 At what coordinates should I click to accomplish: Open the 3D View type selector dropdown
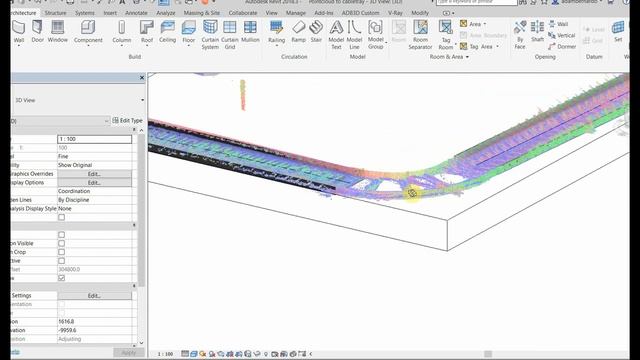tap(142, 100)
